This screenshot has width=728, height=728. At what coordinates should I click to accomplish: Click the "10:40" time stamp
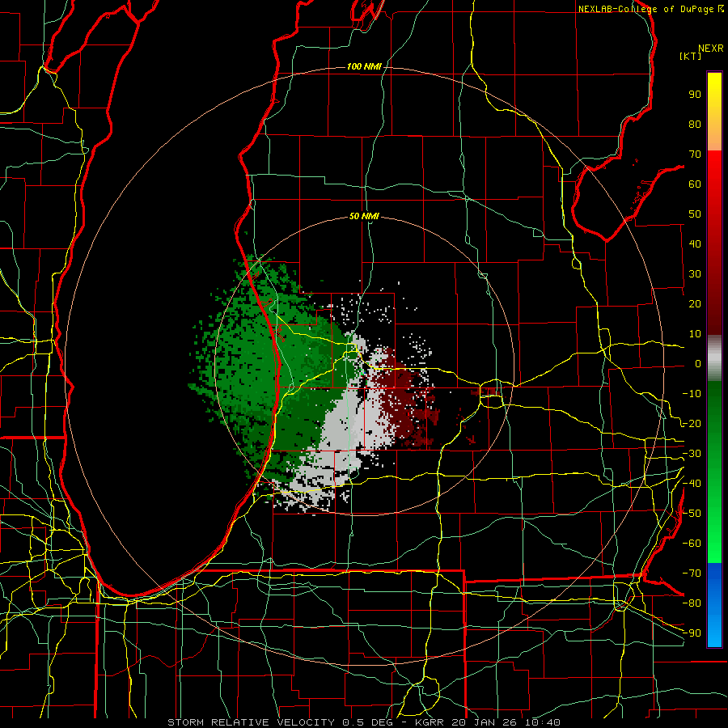click(x=544, y=722)
